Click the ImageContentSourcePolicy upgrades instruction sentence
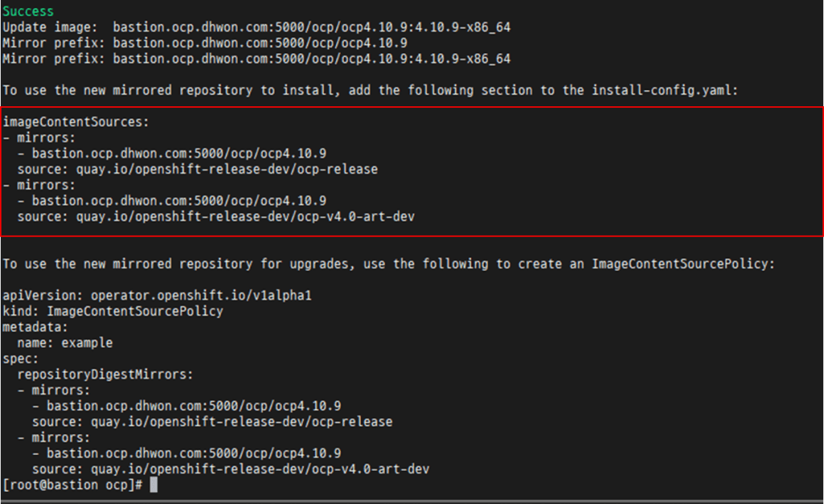This screenshot has width=824, height=504. pos(388,264)
